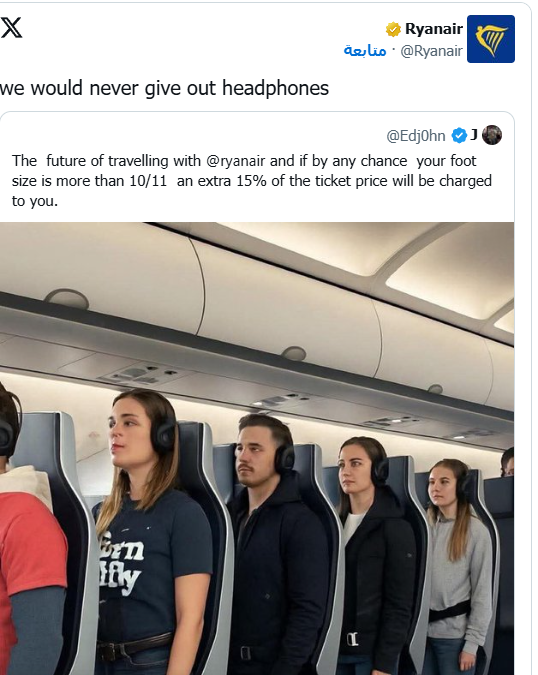Click the blue verified checkmark beside @Edj0hn

coord(459,136)
